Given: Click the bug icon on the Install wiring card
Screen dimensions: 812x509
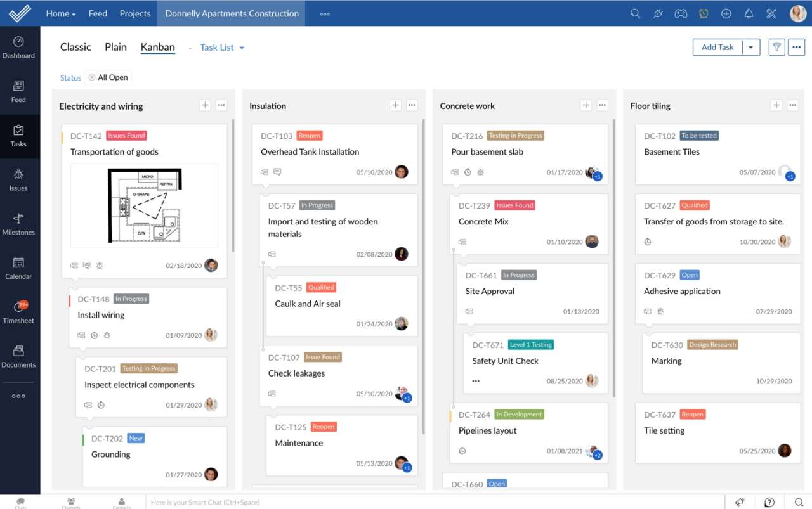Looking at the screenshot, I should click(x=107, y=335).
